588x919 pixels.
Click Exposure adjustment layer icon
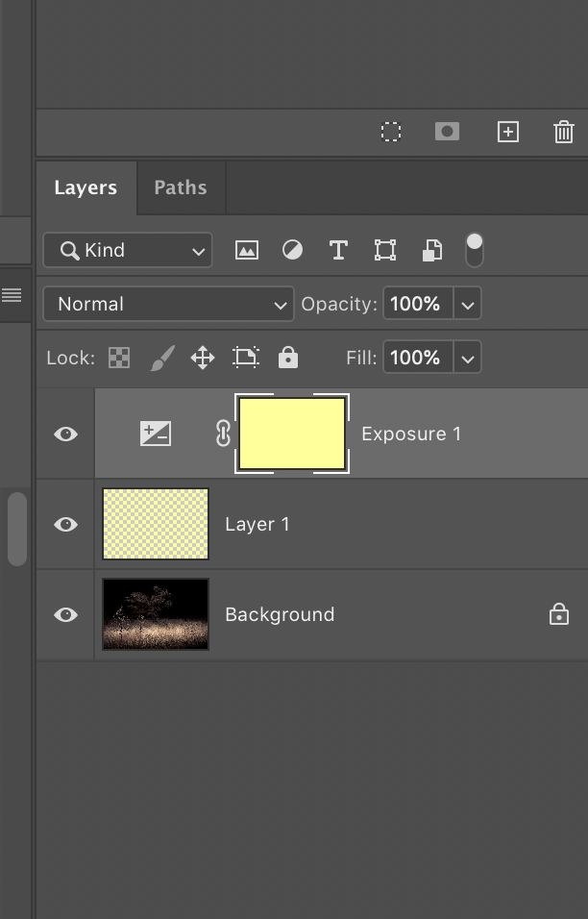156,434
